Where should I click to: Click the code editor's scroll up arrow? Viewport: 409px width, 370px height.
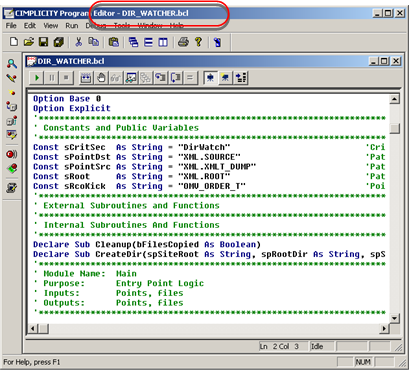tap(394, 99)
